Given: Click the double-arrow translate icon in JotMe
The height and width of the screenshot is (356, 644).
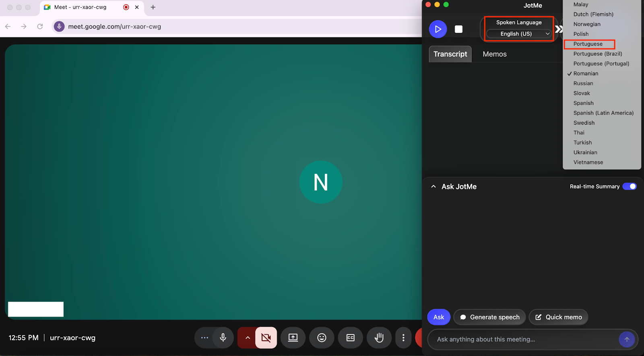Looking at the screenshot, I should coord(559,29).
